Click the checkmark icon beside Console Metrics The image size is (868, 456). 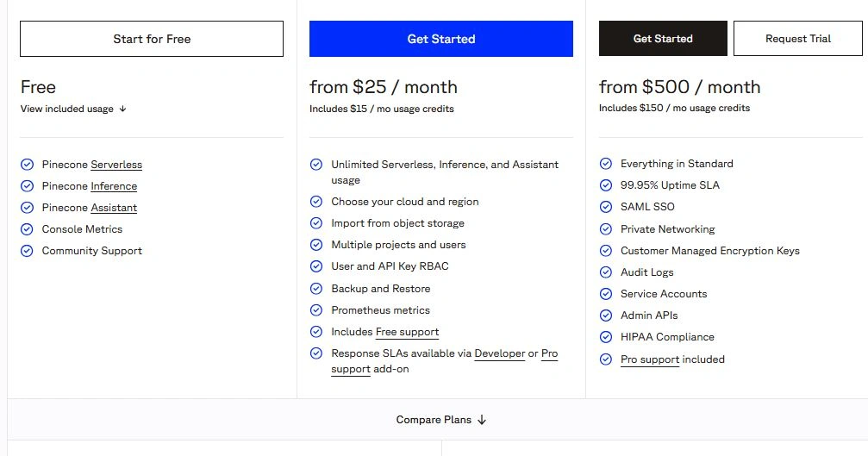coord(27,229)
